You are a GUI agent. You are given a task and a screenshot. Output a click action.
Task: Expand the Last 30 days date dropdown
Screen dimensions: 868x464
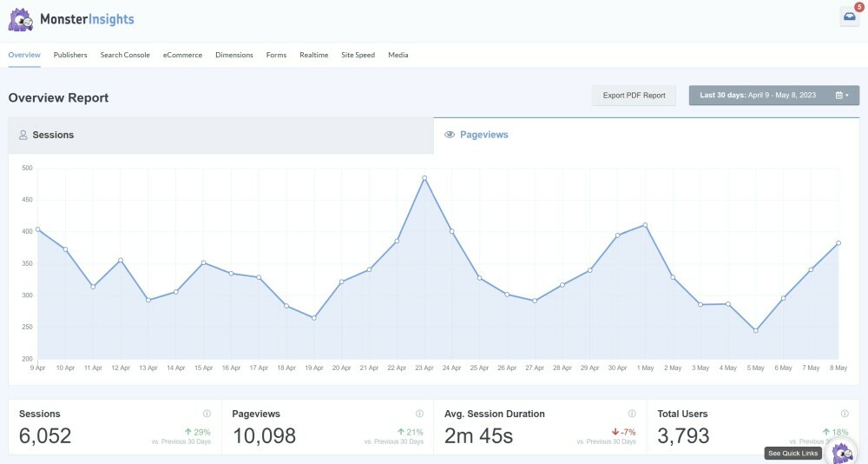(x=773, y=96)
